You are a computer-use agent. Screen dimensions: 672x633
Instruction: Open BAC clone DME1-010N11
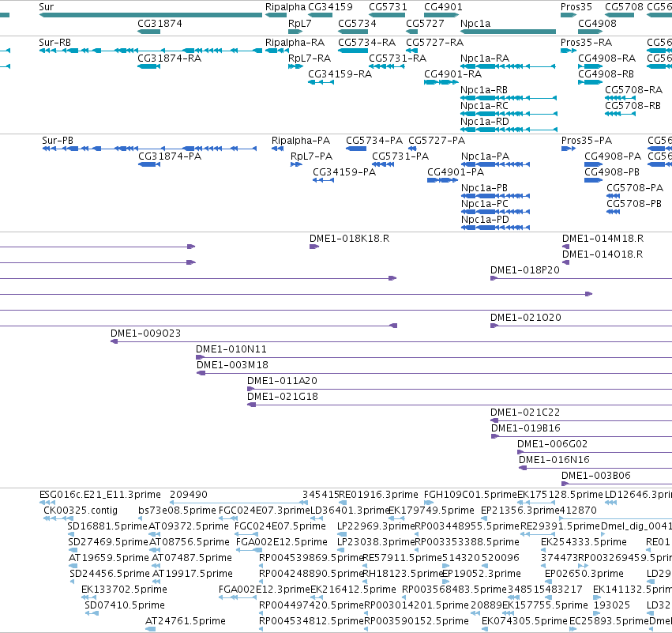tap(434, 357)
